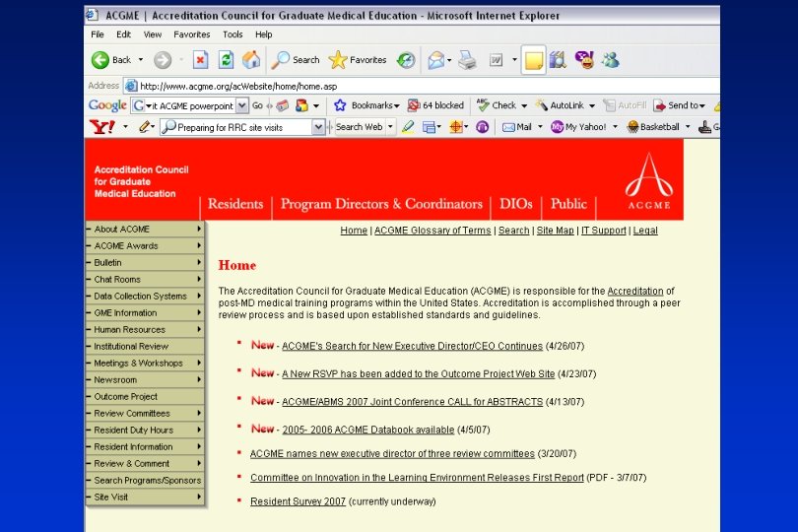Click the Search Web button
Viewport: 798px width, 532px height.
359,127
